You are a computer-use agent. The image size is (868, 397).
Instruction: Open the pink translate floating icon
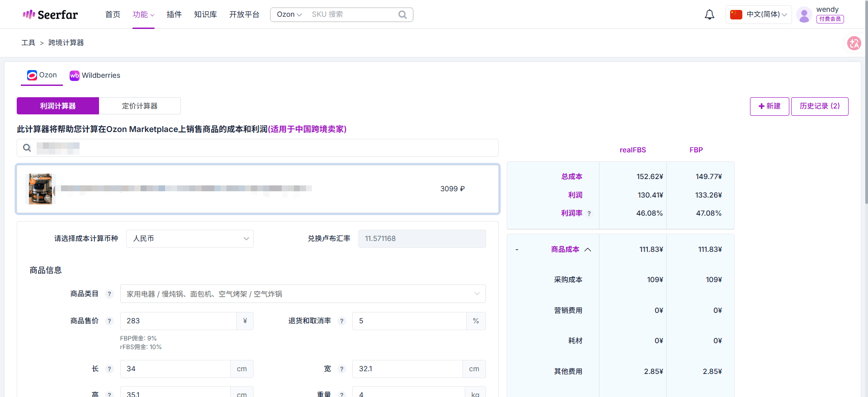click(x=854, y=43)
